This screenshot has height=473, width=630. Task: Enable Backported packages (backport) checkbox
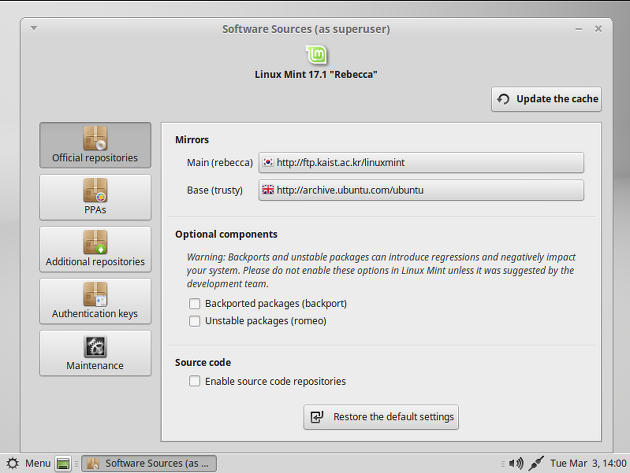click(194, 303)
